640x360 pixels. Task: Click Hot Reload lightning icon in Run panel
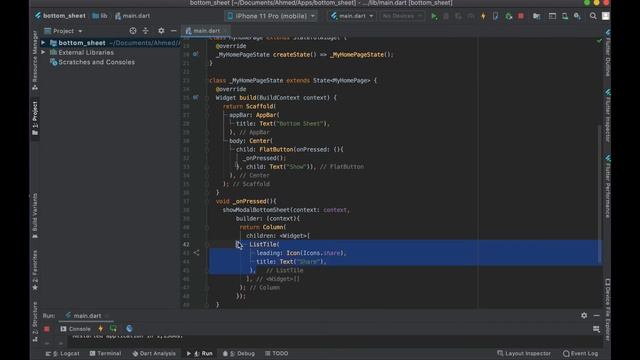pyautogui.click(x=101, y=329)
